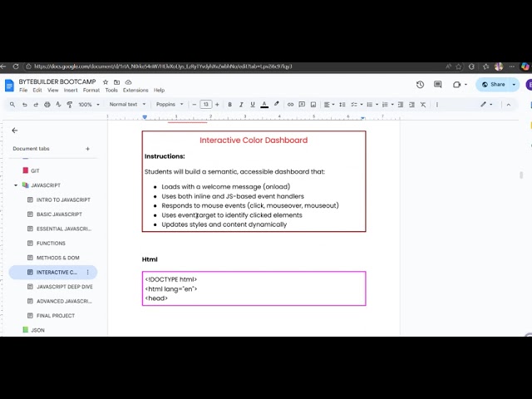Open the toolbar's more options menu
532x399 pixels.
pyautogui.click(x=437, y=105)
